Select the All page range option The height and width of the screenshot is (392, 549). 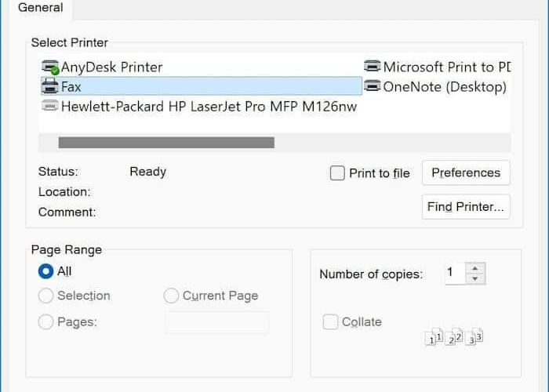coord(45,271)
